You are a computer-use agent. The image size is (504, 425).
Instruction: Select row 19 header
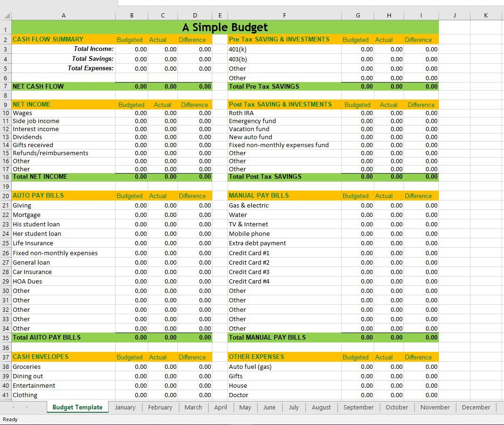[6, 186]
